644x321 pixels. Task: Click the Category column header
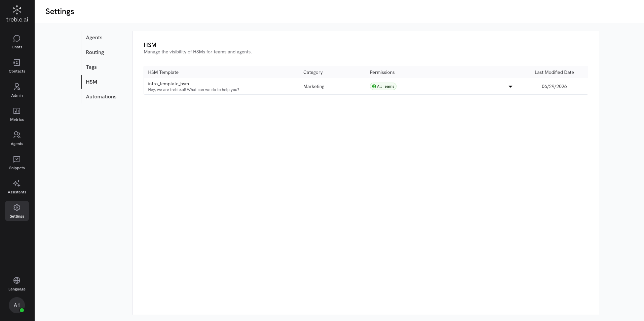click(313, 72)
